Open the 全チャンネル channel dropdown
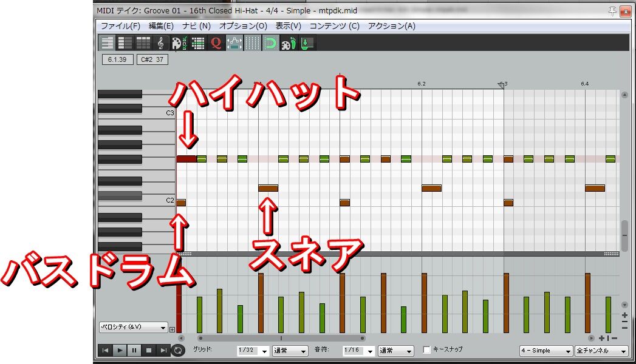Viewport: 636px width, 364px height. (601, 351)
